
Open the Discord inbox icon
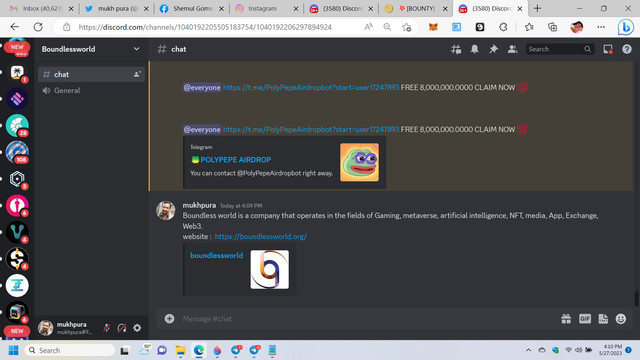608,49
